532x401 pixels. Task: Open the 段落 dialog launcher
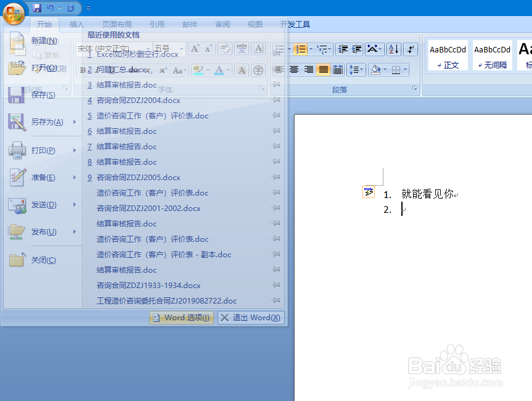coord(415,88)
